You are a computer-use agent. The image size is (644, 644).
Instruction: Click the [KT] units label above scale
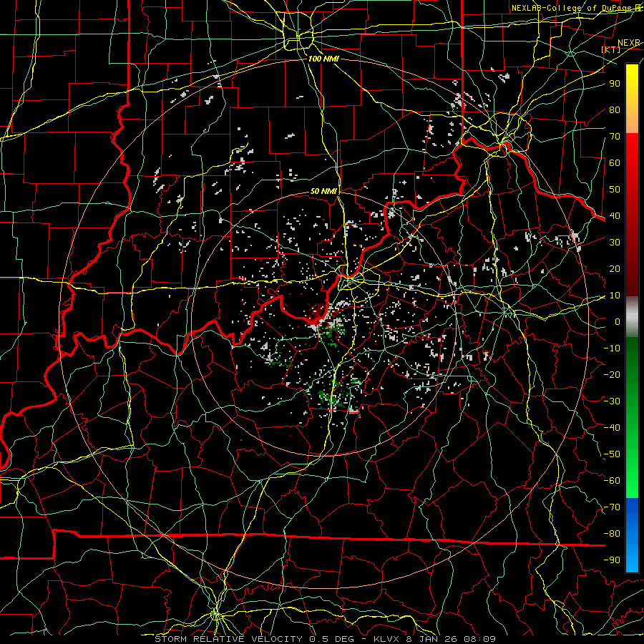click(611, 49)
